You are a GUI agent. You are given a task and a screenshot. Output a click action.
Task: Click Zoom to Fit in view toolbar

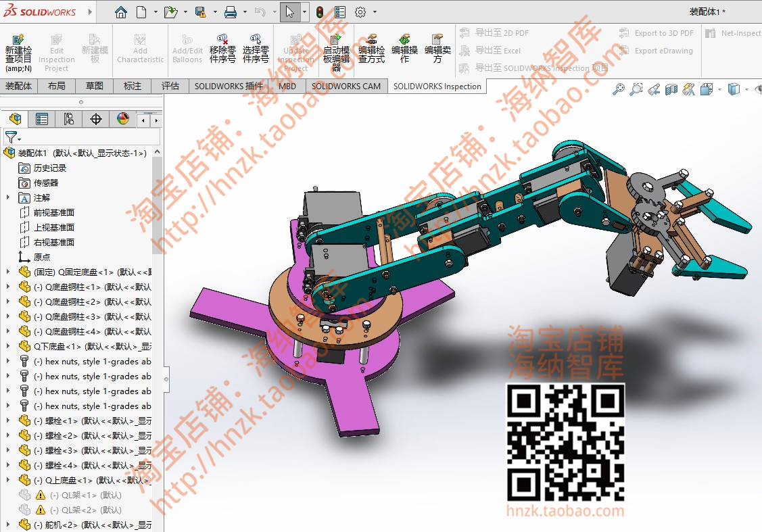(x=618, y=89)
